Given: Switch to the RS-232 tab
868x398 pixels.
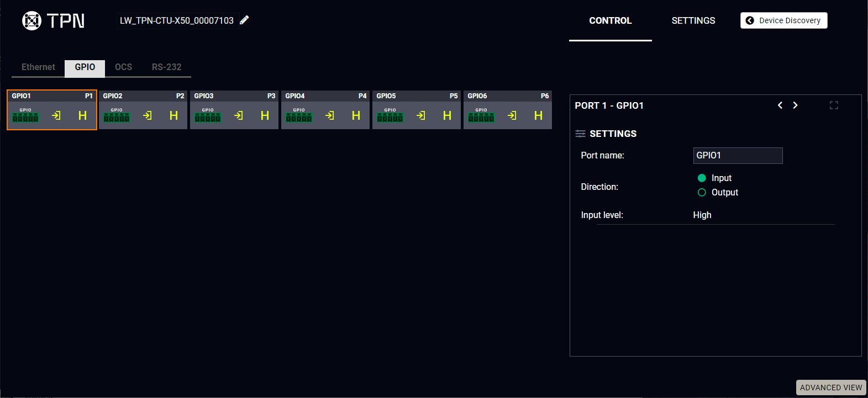Looking at the screenshot, I should tap(166, 67).
